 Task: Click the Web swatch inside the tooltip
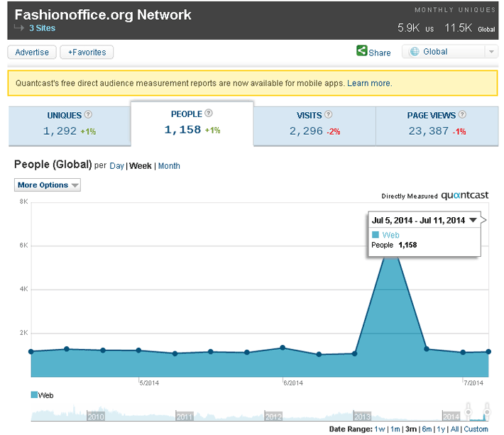coord(375,234)
